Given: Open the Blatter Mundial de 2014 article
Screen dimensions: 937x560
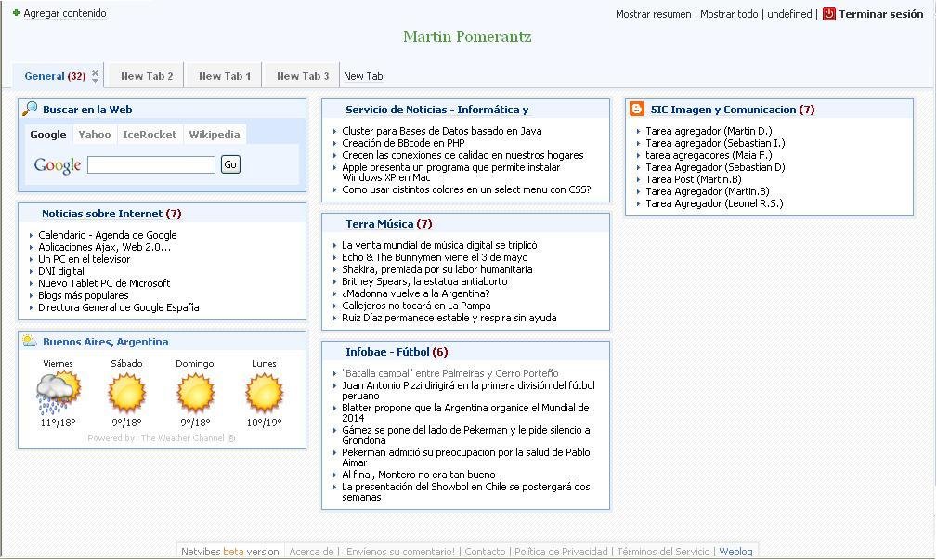Looking at the screenshot, I should (x=465, y=412).
